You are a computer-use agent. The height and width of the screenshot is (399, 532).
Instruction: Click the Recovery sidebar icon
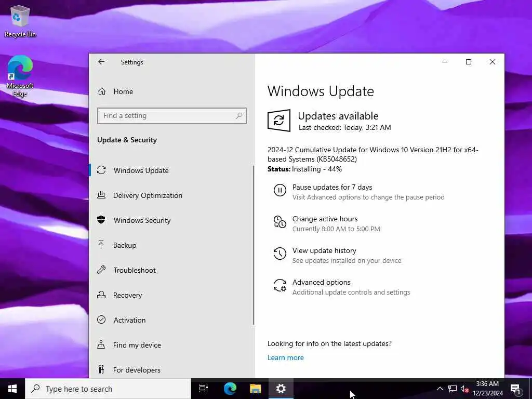point(101,295)
